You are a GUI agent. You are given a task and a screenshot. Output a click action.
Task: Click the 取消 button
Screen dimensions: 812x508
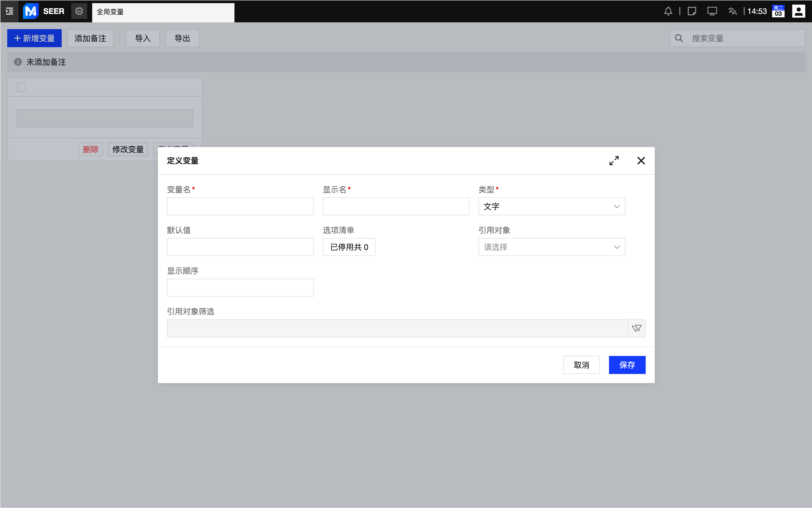click(x=581, y=365)
